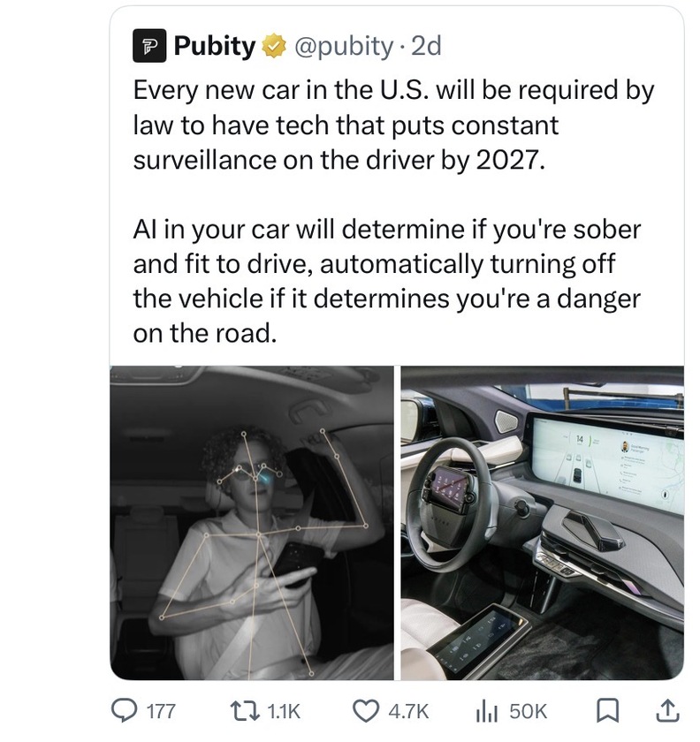Open the car interior dashboard photo

[542, 522]
